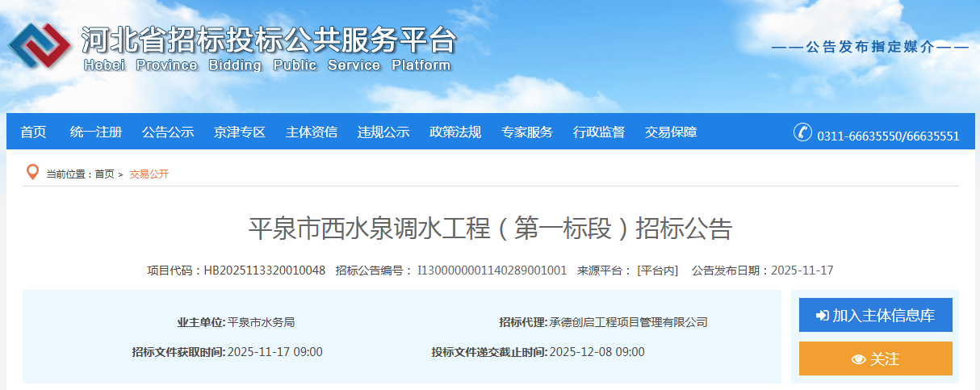The width and height of the screenshot is (980, 390).
Task: Open the 统一注册 menu item
Action: click(x=96, y=132)
